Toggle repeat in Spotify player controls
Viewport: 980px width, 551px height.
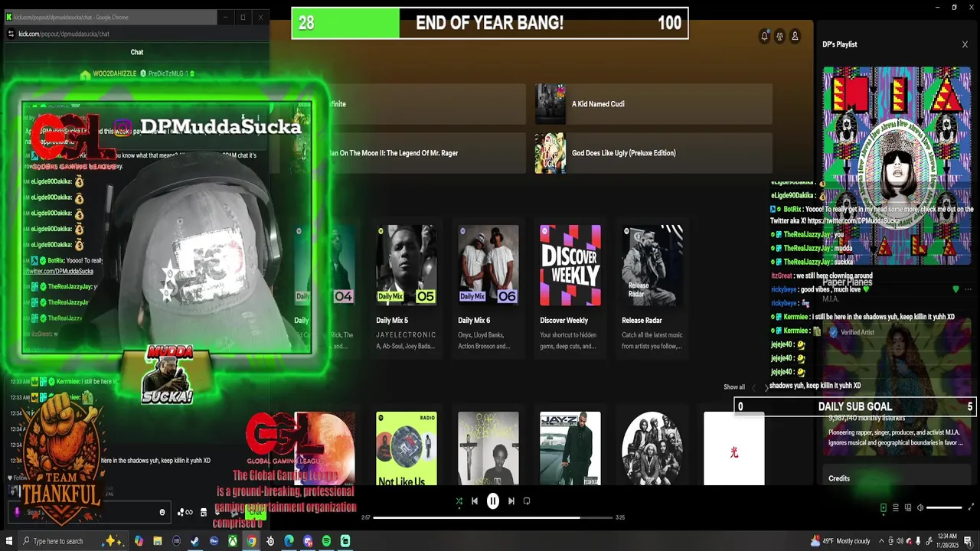[x=527, y=501]
